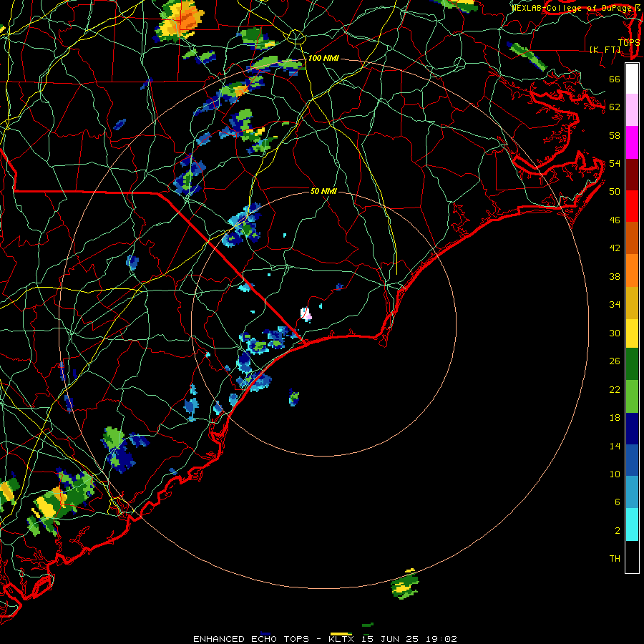The image size is (644, 644).
Task: Click the bright yellow legend swatch
Action: (632, 333)
